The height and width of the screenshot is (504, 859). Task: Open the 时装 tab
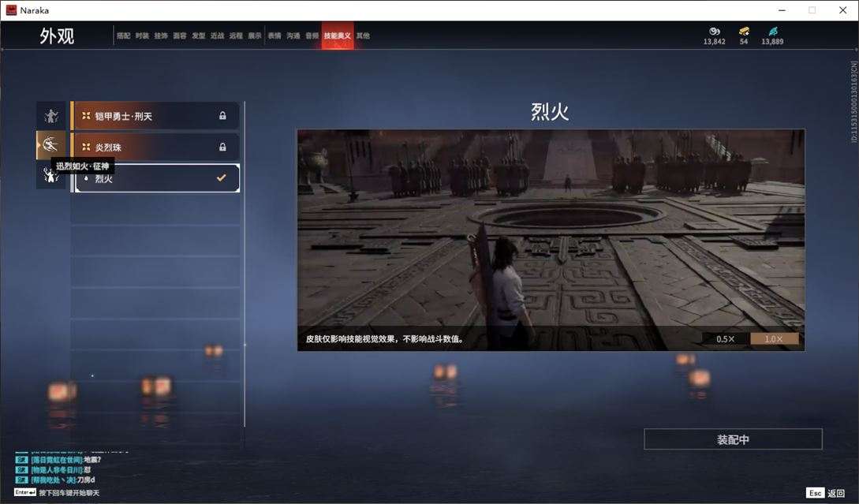(x=142, y=35)
